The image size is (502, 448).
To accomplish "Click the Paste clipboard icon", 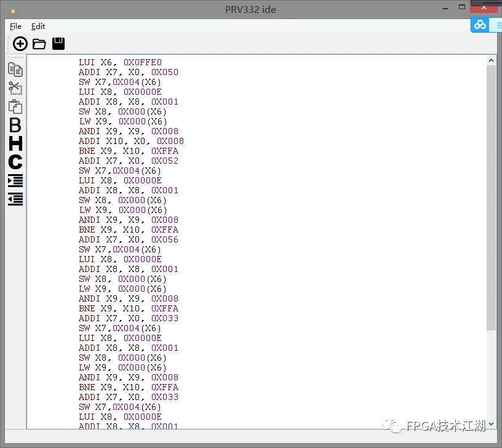I will [x=15, y=106].
